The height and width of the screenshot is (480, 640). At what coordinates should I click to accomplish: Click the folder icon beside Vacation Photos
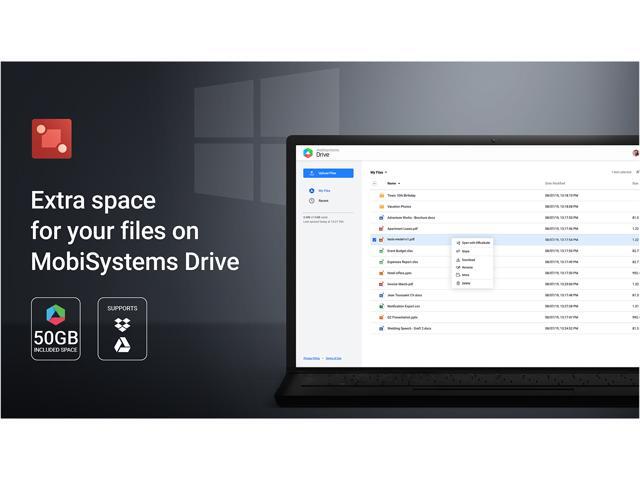pos(382,207)
